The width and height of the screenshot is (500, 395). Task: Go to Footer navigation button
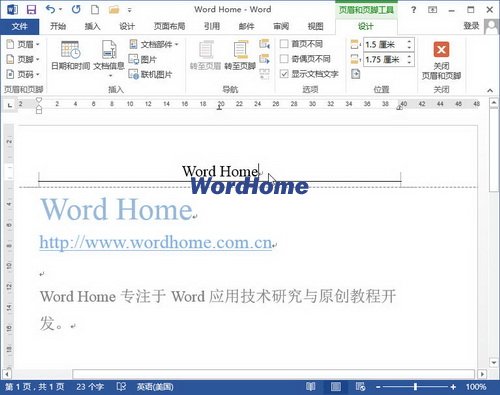[240, 55]
